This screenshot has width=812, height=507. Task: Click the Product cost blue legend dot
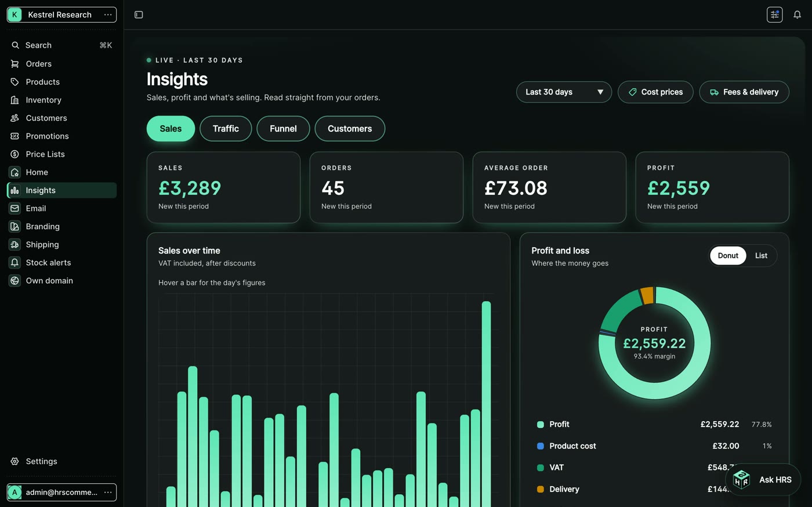pos(541,446)
